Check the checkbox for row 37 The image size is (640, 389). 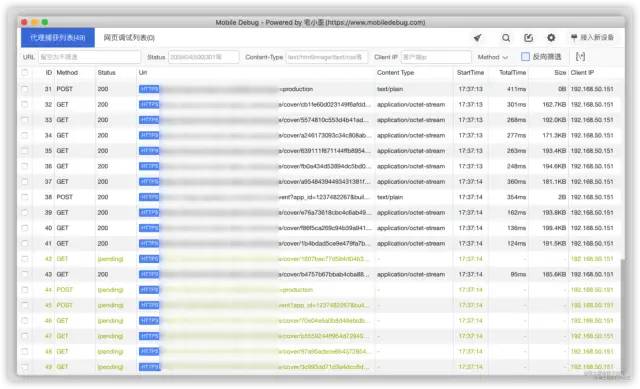(25, 182)
